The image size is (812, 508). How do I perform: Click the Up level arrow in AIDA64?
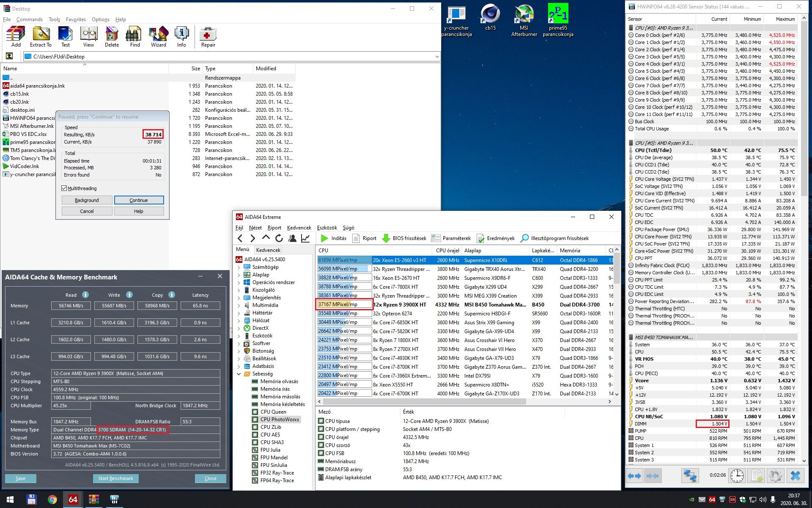[x=266, y=238]
